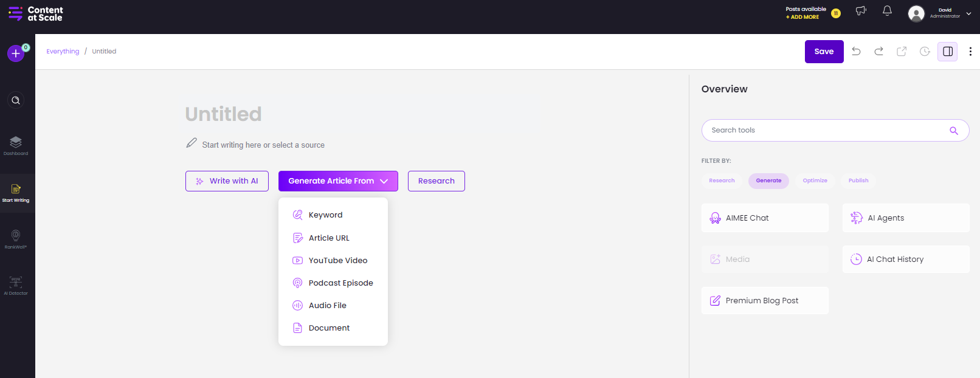This screenshot has height=378, width=980.
Task: Go to Dashboard in sidebar
Action: click(x=16, y=146)
